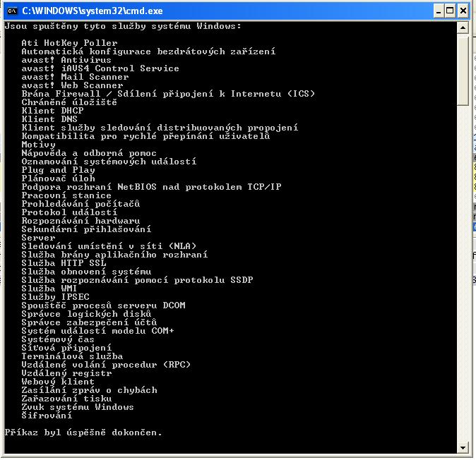Click 'Brána Firewall / Sdílení připojení k Internetu (ICS)'
Image resolution: width=476 pixels, height=460 pixels.
pos(168,94)
